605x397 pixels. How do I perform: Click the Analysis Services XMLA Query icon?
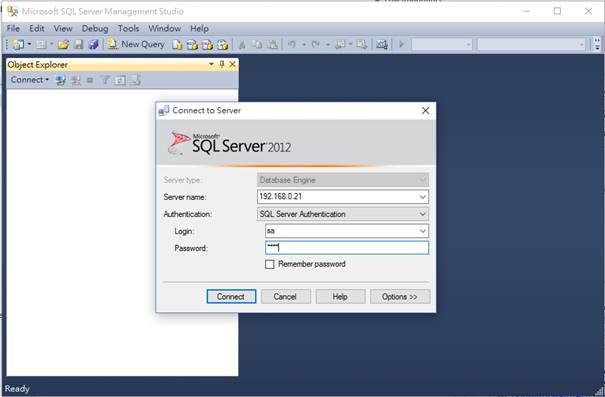point(223,45)
